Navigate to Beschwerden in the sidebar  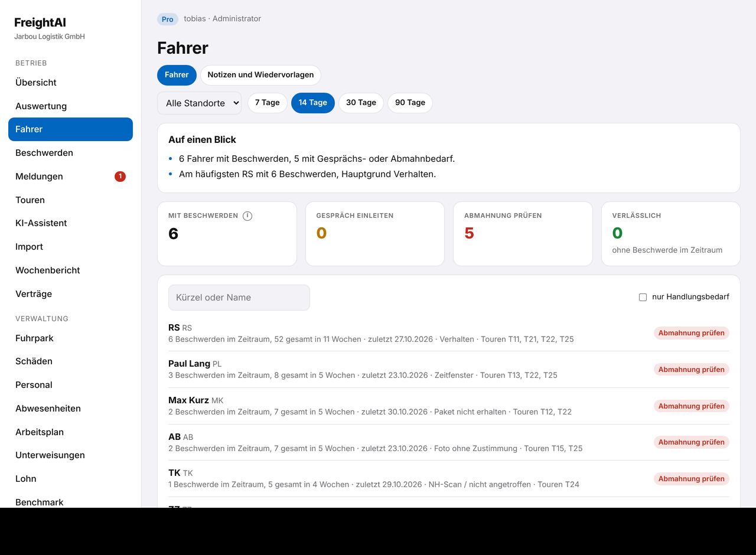click(x=70, y=153)
